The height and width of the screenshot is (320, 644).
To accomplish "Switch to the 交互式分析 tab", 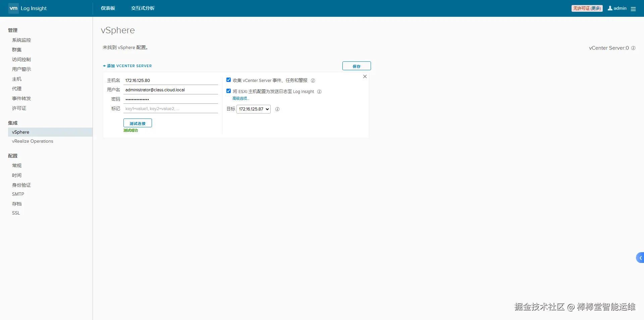I will click(143, 8).
